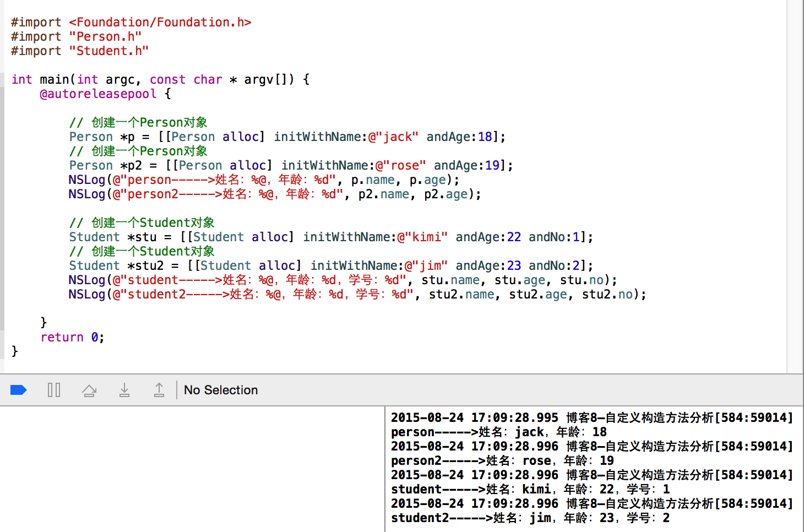Click the #import "Student.h" line
804x532 pixels.
pyautogui.click(x=80, y=51)
